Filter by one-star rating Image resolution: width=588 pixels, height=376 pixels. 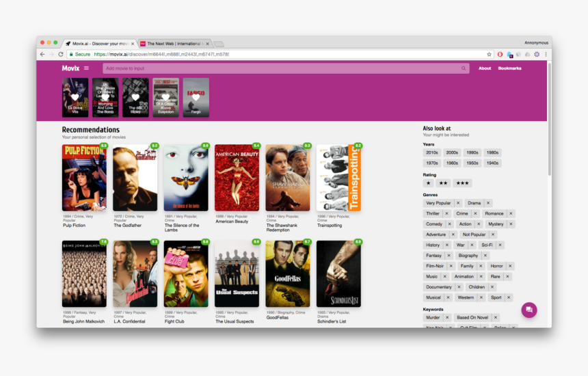pyautogui.click(x=428, y=183)
